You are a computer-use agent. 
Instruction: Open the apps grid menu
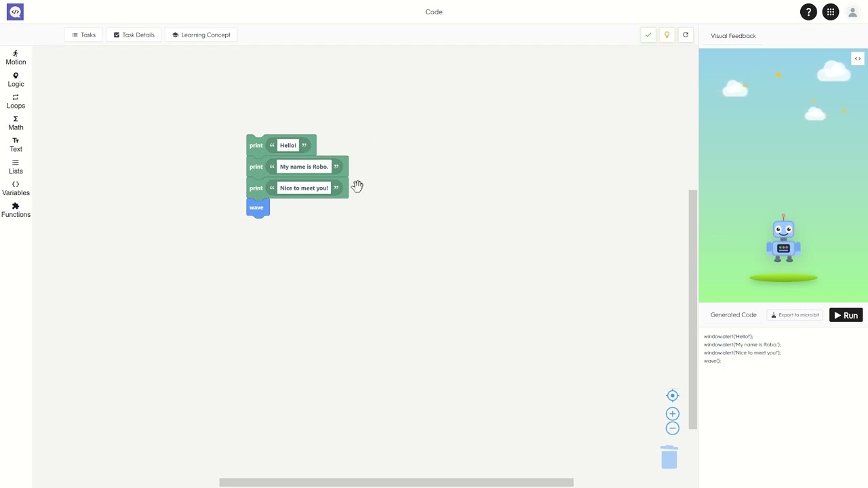click(830, 12)
